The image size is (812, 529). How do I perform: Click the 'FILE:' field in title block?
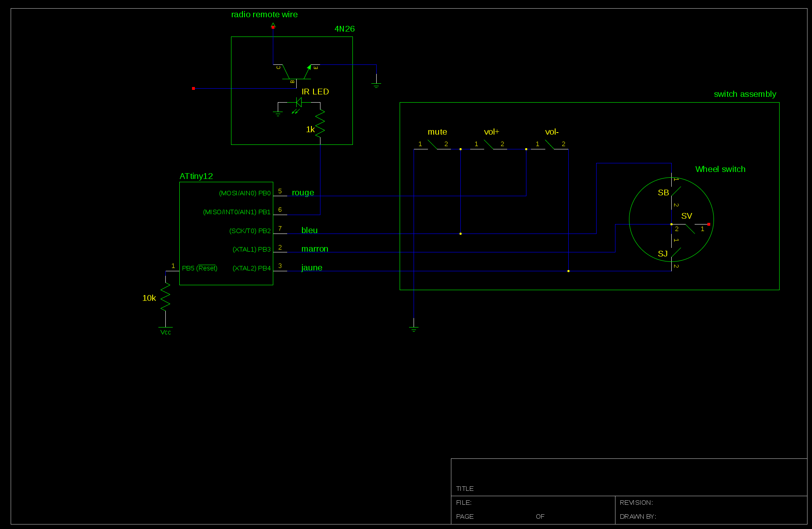463,502
